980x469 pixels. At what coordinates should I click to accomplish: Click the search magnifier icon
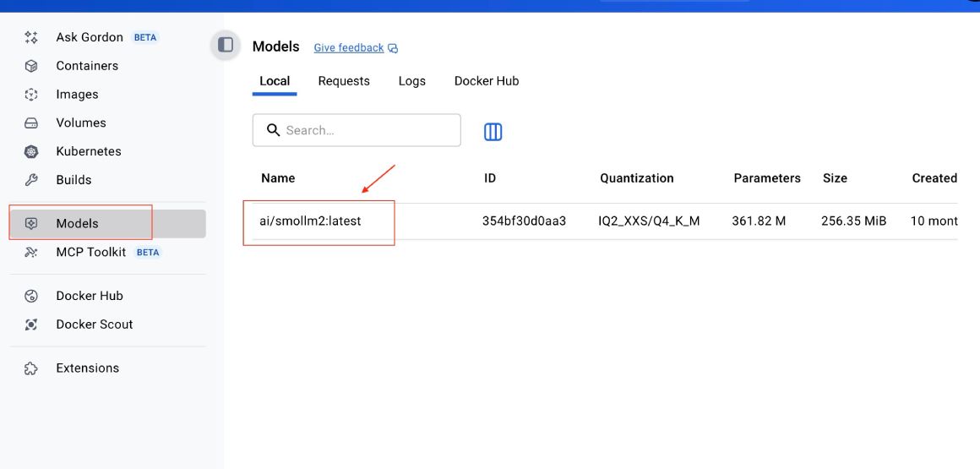point(273,130)
